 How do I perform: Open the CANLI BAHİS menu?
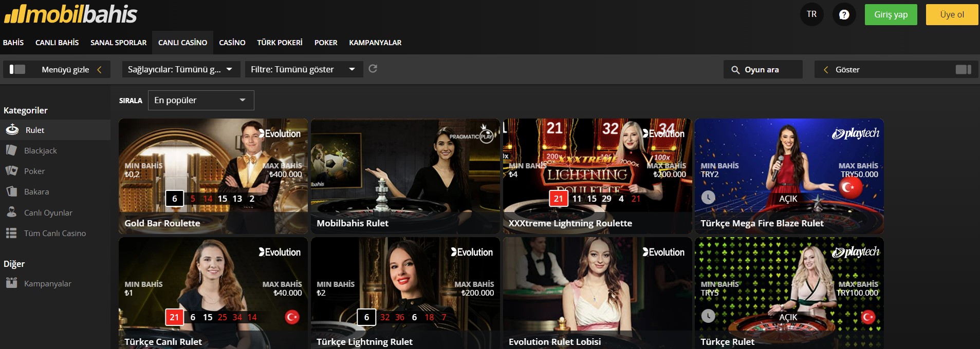tap(57, 43)
